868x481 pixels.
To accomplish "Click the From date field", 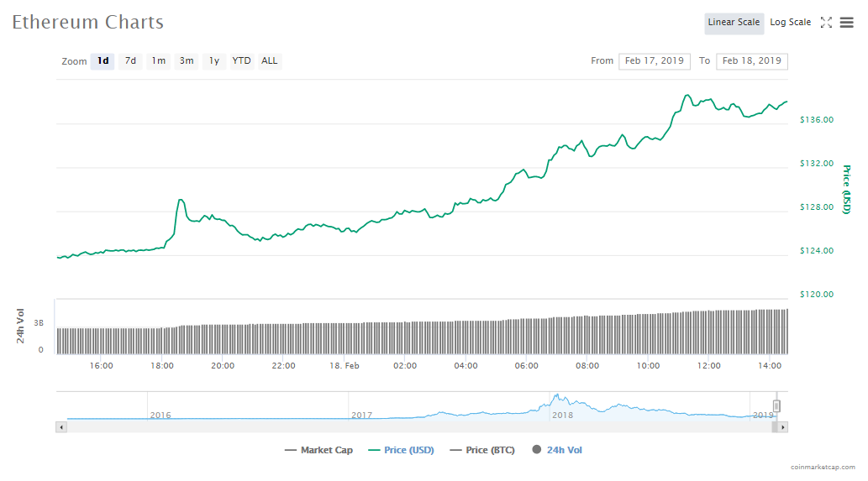I will pyautogui.click(x=654, y=61).
